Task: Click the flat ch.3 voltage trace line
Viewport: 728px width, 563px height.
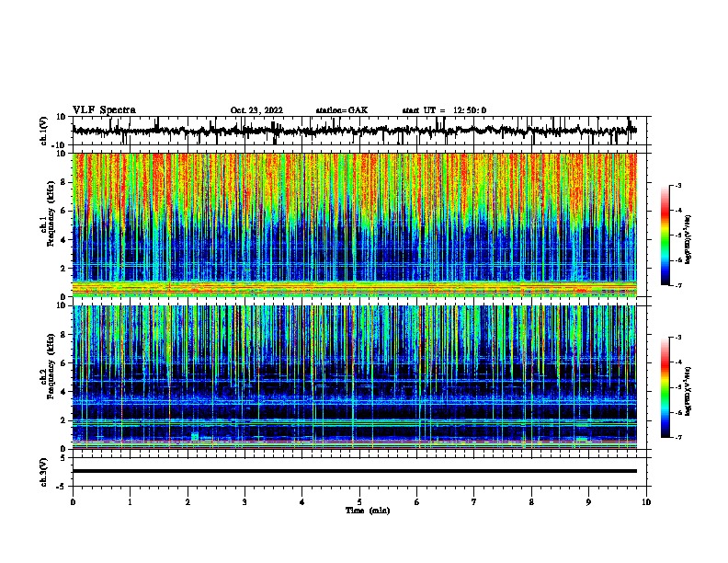Action: 355,471
